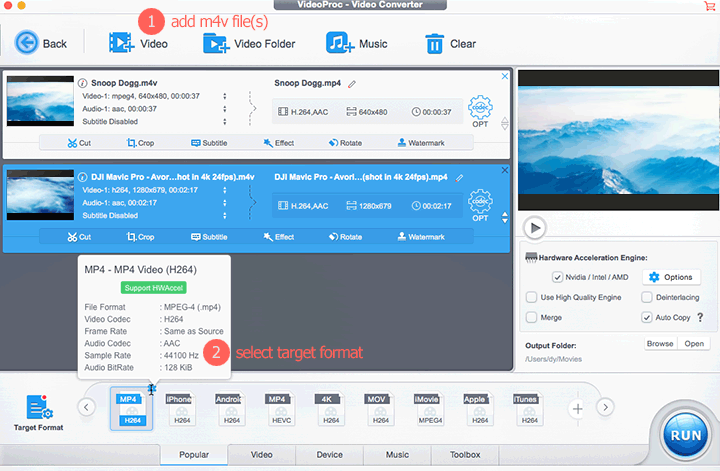The width and height of the screenshot is (720, 471).
Task: Clear the file list
Action: (450, 44)
